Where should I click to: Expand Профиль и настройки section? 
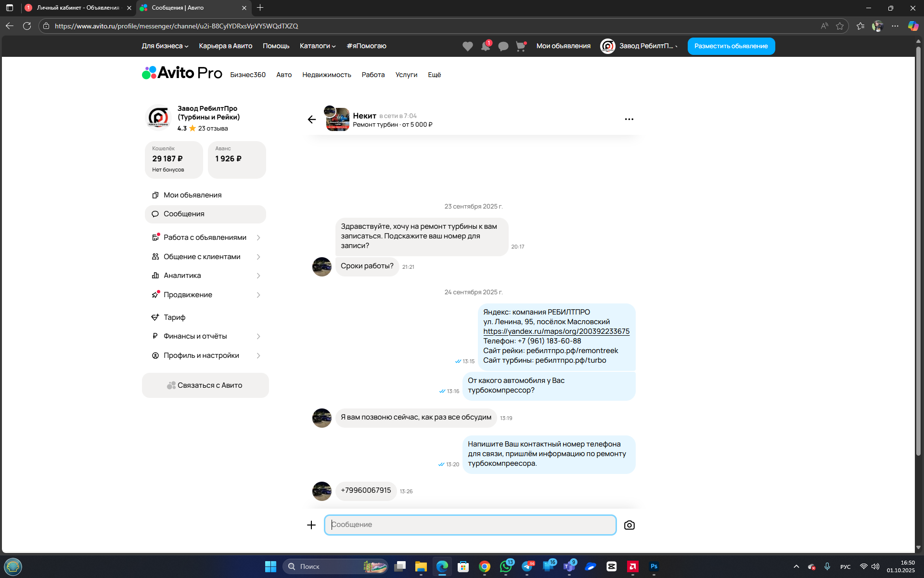pos(205,355)
